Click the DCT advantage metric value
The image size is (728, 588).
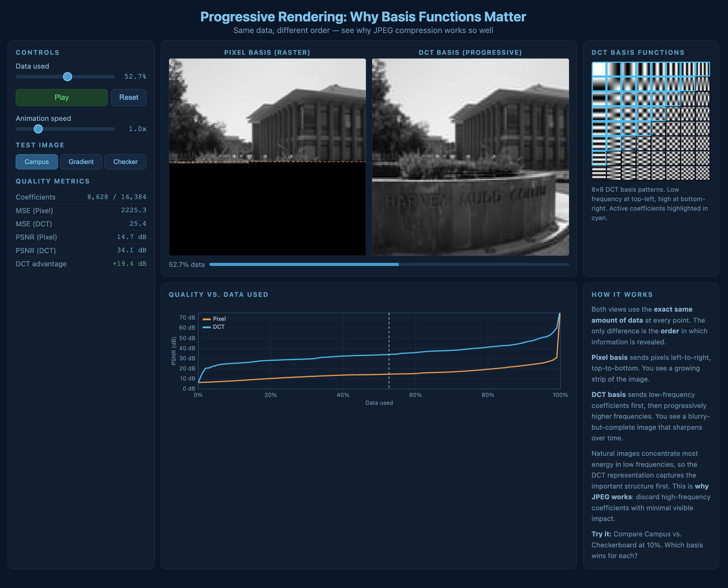(129, 263)
